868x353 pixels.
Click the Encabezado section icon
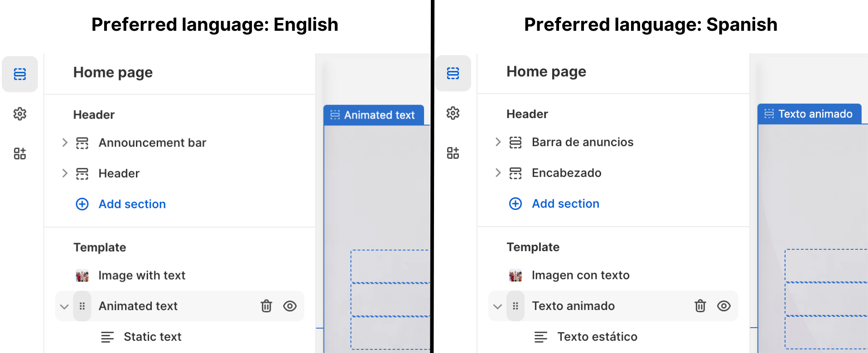(516, 173)
